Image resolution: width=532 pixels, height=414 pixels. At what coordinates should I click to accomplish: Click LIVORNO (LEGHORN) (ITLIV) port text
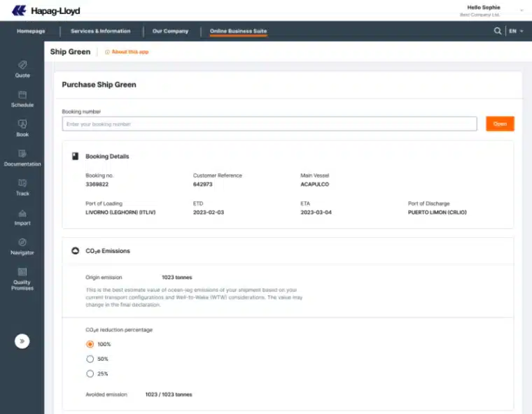[x=120, y=213]
